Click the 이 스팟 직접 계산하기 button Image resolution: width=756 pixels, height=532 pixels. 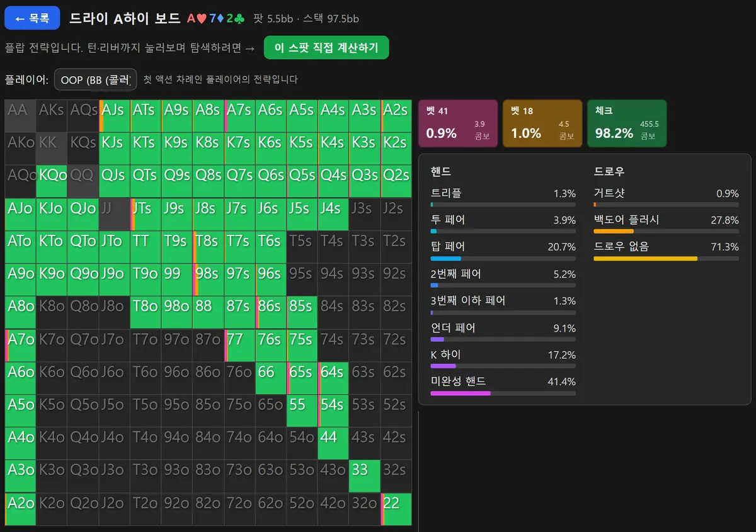click(326, 48)
